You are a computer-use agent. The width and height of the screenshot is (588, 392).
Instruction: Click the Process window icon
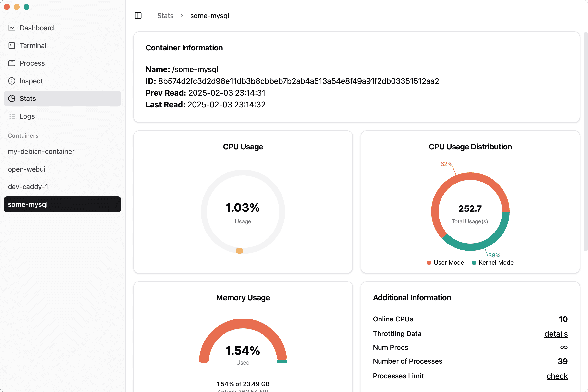pyautogui.click(x=12, y=63)
